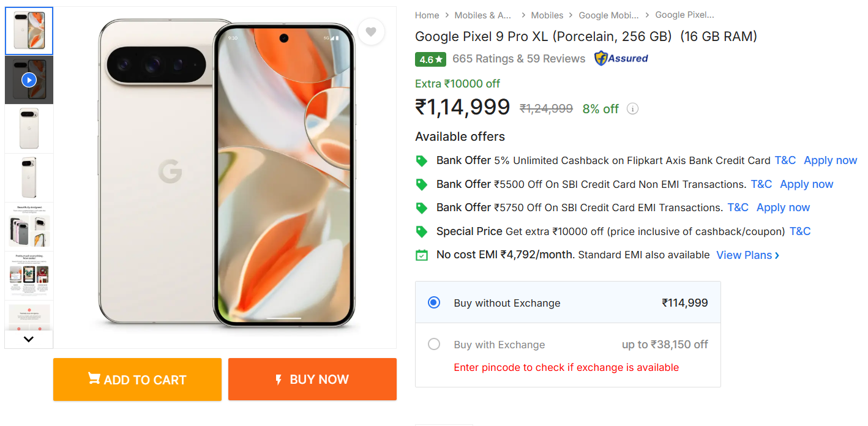Play the product video thumbnail
The height and width of the screenshot is (426, 868).
click(29, 80)
